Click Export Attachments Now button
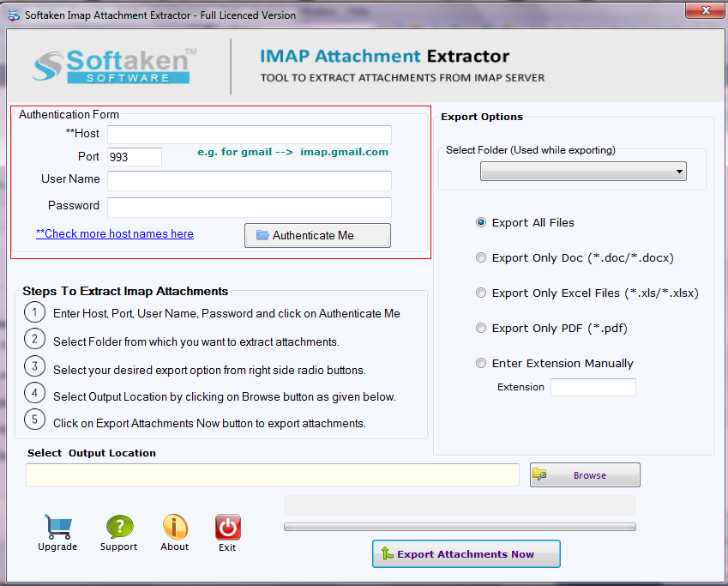The width and height of the screenshot is (728, 586). pos(466,554)
